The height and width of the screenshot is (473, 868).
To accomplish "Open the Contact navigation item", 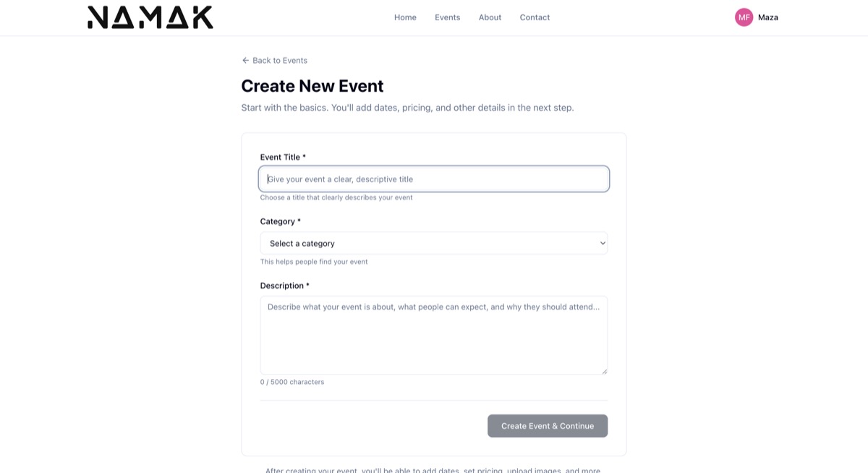I will [x=535, y=17].
